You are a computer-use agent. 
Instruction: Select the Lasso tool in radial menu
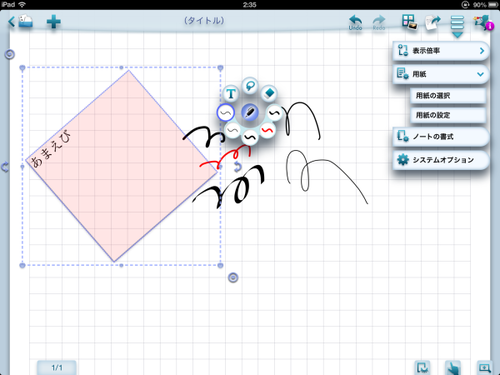coord(250,86)
